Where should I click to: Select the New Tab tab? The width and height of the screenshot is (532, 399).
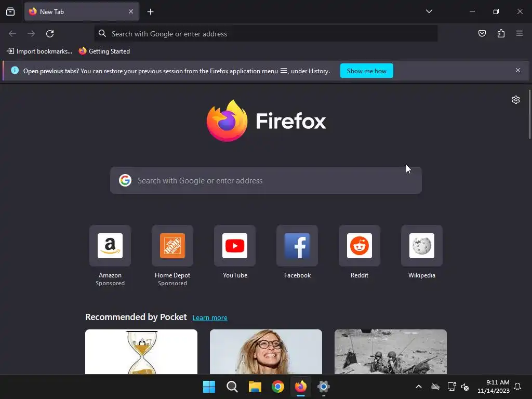pyautogui.click(x=82, y=11)
